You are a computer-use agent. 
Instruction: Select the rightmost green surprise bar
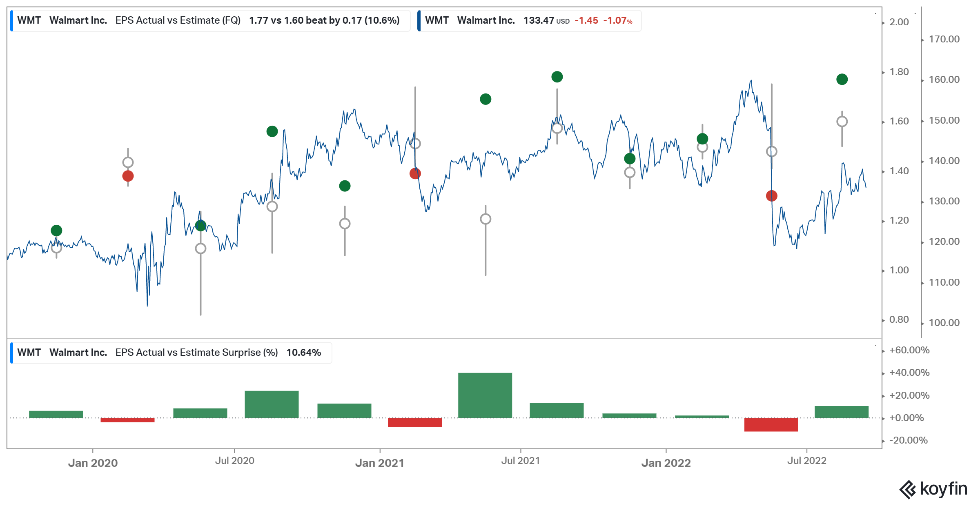pos(842,412)
